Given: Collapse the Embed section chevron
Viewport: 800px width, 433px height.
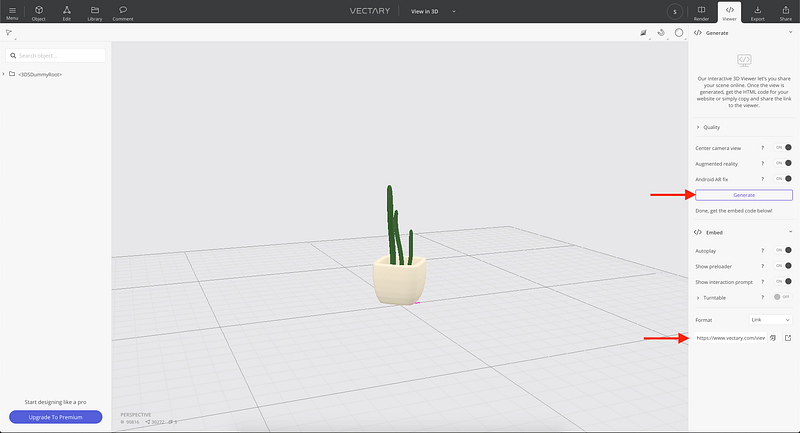Looking at the screenshot, I should (790, 232).
